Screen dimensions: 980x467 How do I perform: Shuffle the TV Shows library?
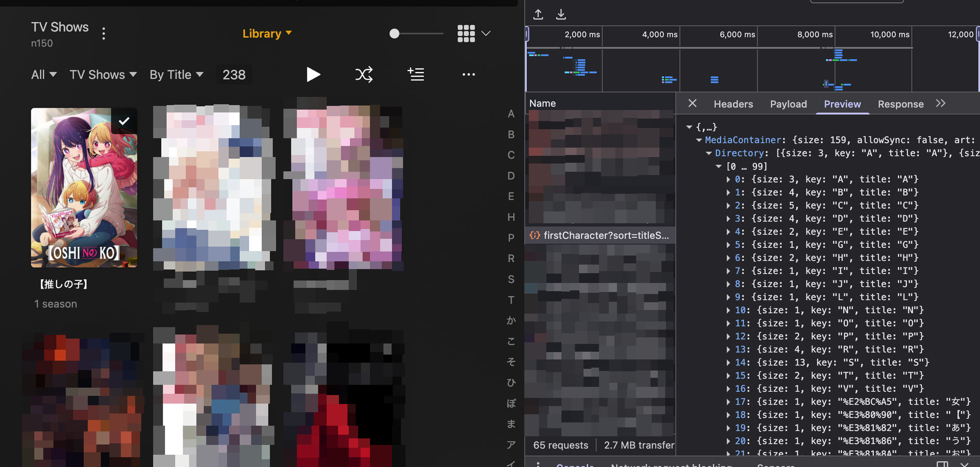(364, 75)
